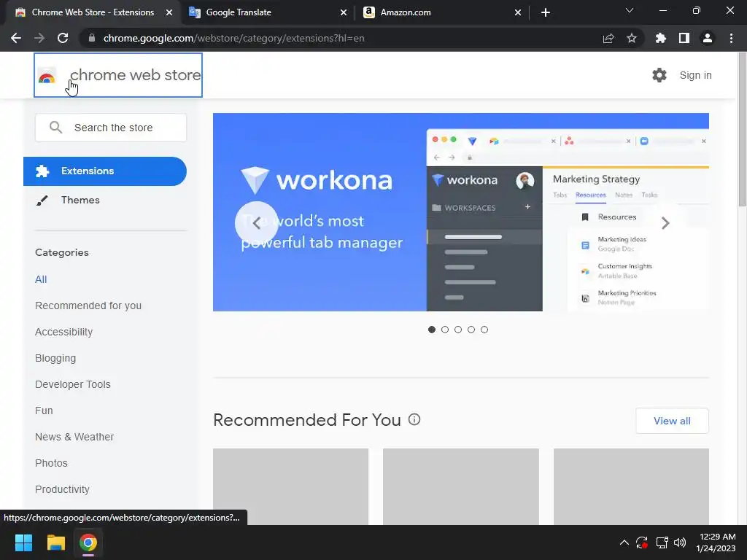This screenshot has height=560, width=747.
Task: Open Chrome three-dot menu
Action: pos(731,38)
